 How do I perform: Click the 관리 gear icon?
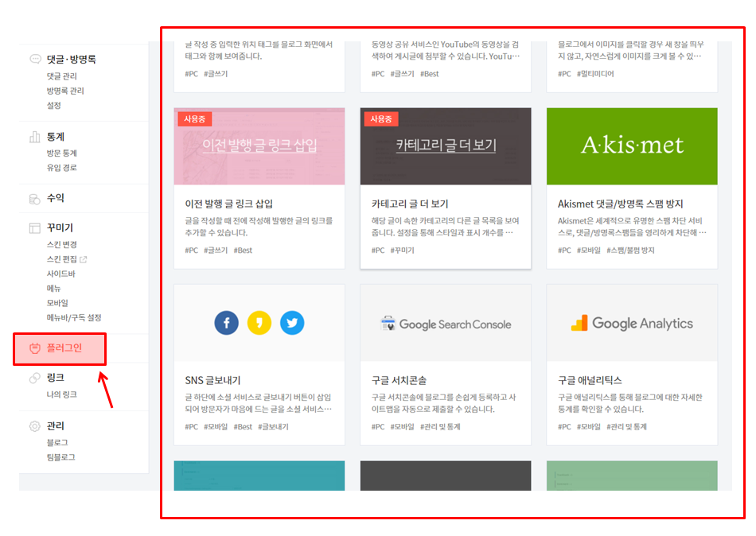tap(35, 426)
